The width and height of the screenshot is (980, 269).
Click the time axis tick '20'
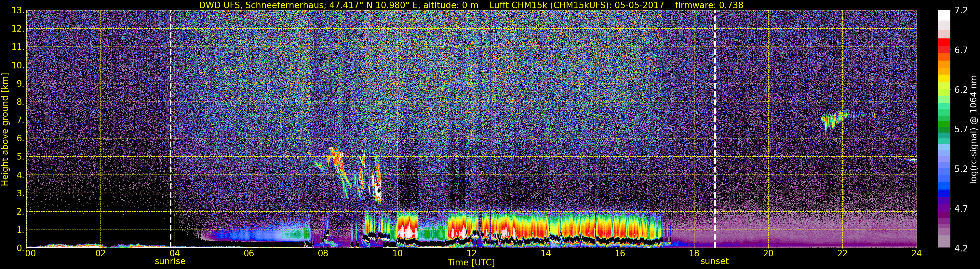coord(768,253)
